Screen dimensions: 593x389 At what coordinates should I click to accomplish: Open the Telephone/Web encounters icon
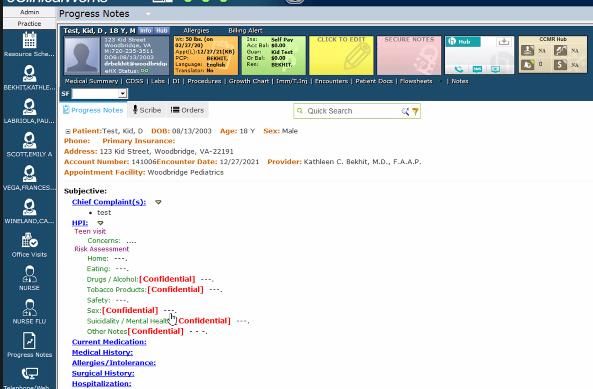(x=29, y=374)
